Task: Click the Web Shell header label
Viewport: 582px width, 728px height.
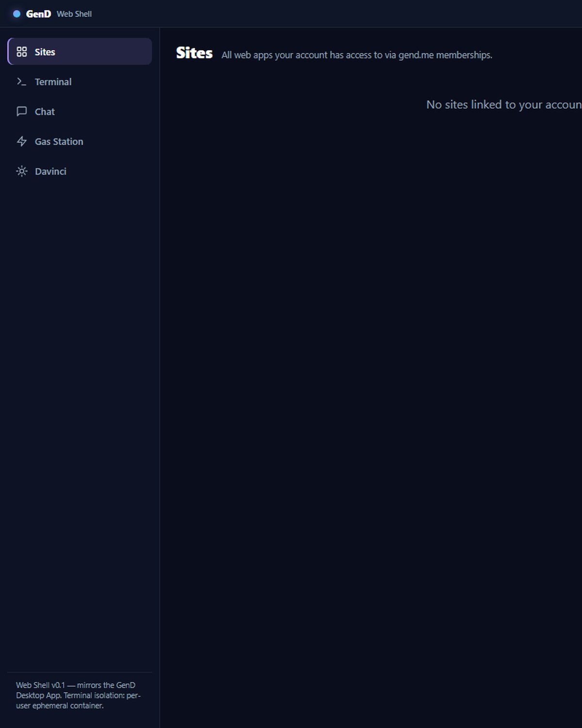Action: 74,14
